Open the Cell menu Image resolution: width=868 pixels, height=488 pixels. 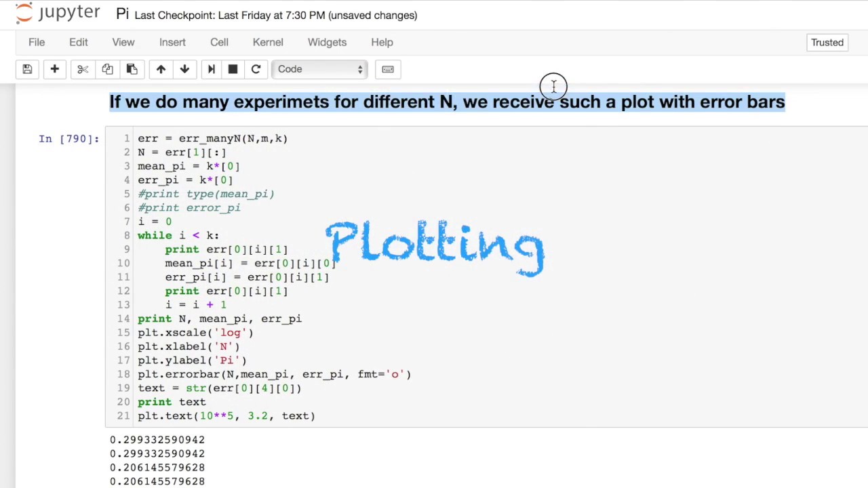[x=219, y=42]
